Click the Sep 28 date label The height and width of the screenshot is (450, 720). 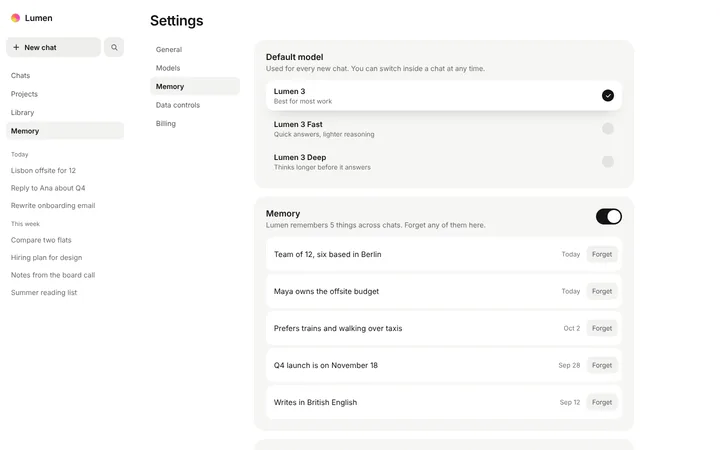tap(569, 365)
